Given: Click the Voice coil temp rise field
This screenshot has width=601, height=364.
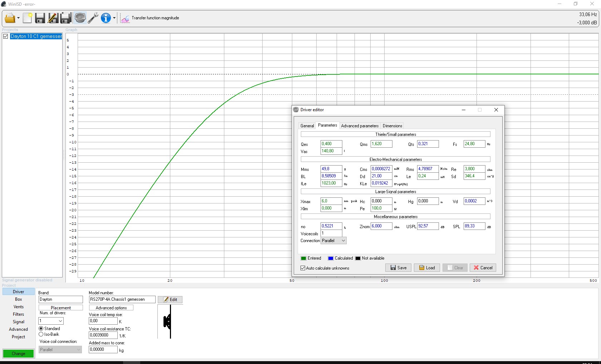Looking at the screenshot, I should (x=103, y=321).
